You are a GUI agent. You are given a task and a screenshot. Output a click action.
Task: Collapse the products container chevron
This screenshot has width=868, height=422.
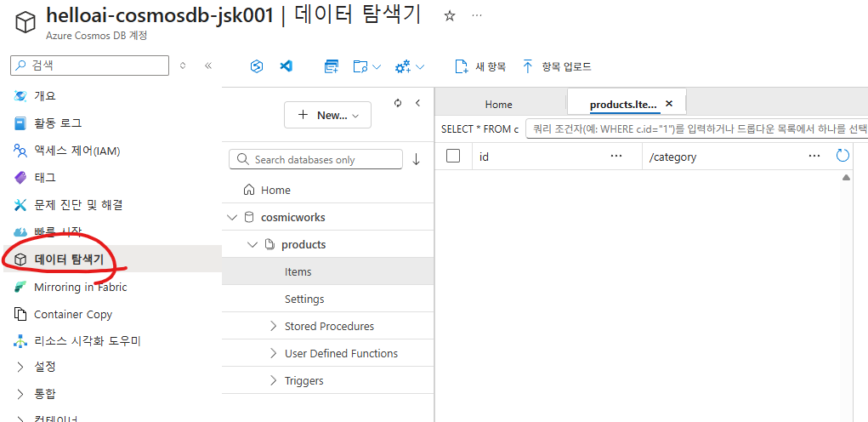click(x=252, y=244)
